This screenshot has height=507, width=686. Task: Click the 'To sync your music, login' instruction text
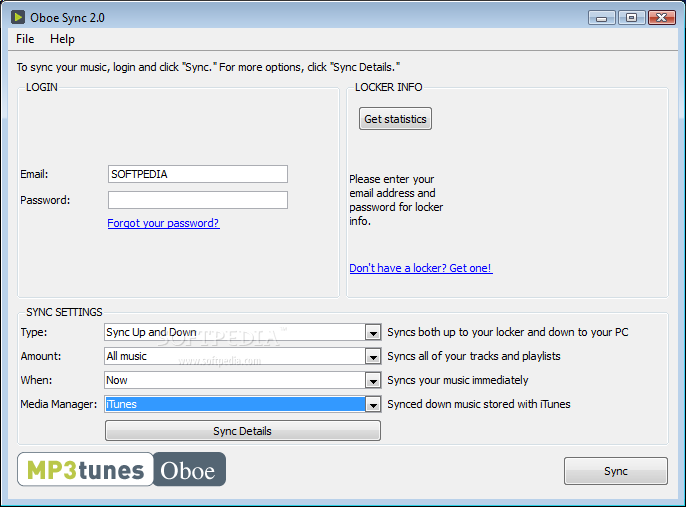pos(208,67)
